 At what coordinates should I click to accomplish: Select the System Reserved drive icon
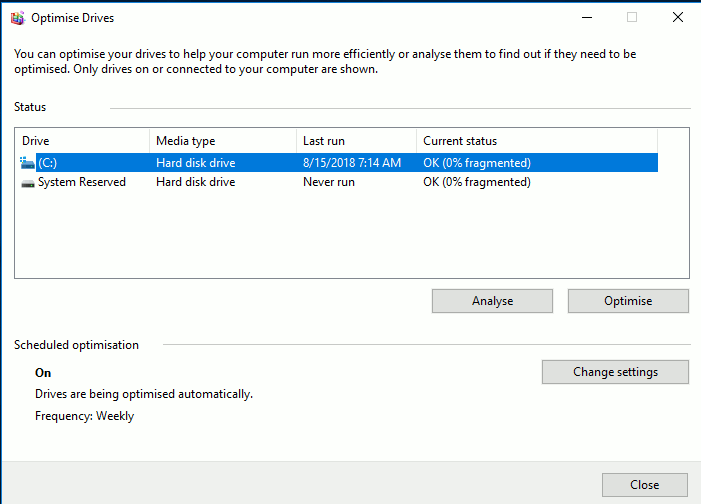[28, 183]
